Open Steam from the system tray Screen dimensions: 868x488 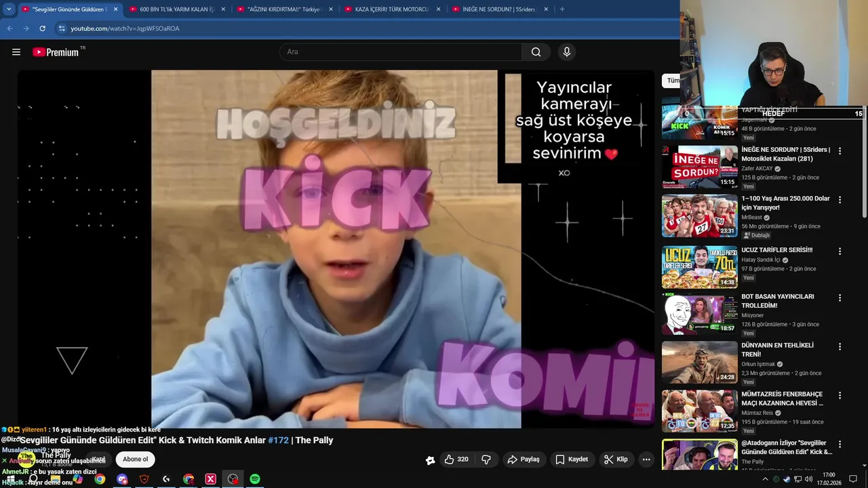pos(787,479)
